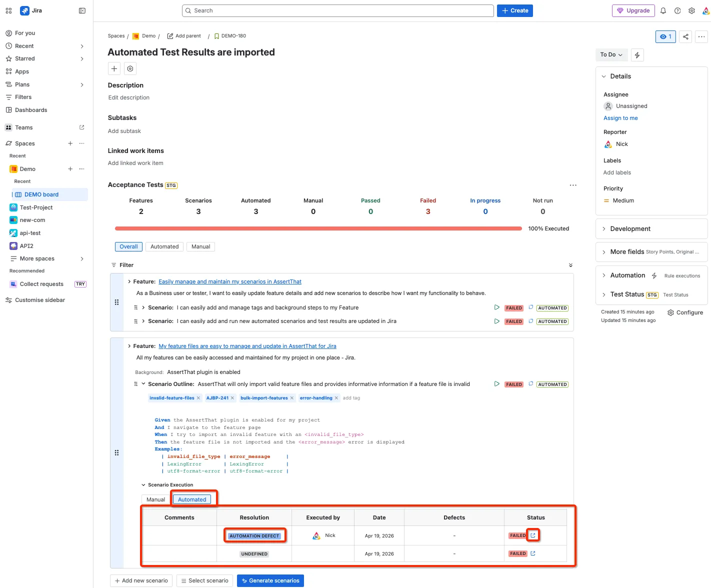Toggle the watch eye button
The width and height of the screenshot is (711, 588).
[665, 36]
